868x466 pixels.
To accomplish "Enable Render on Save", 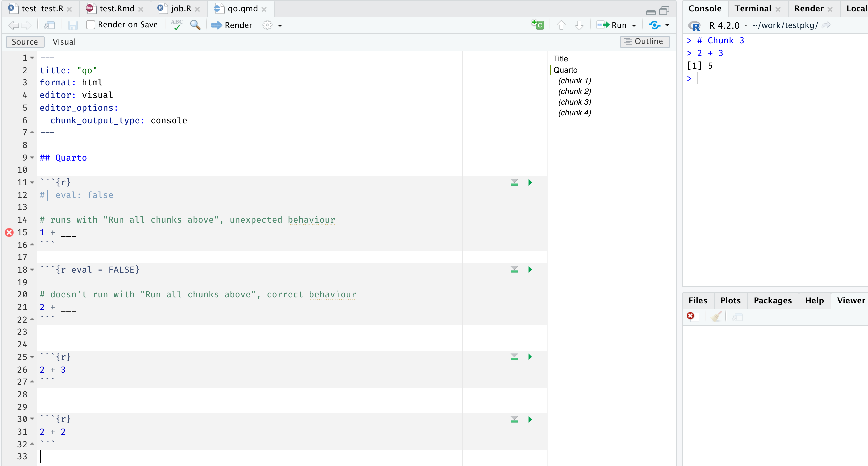I will (x=90, y=25).
